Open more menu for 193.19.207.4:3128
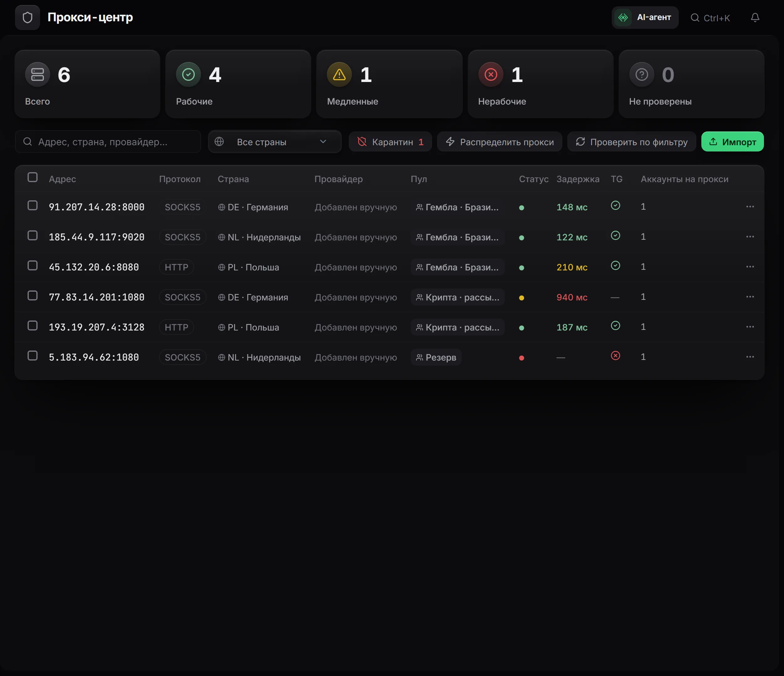 (x=750, y=327)
